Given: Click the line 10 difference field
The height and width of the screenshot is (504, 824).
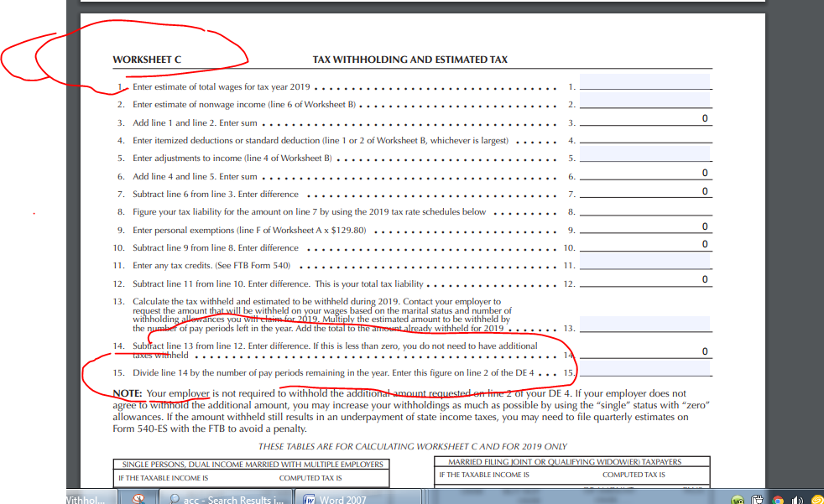Looking at the screenshot, I should click(644, 243).
